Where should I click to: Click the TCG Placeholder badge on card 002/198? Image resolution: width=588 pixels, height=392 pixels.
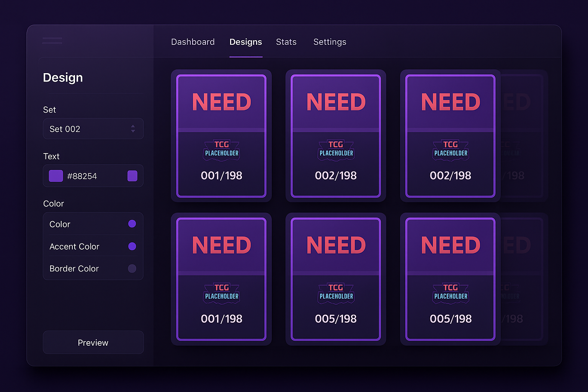point(336,150)
